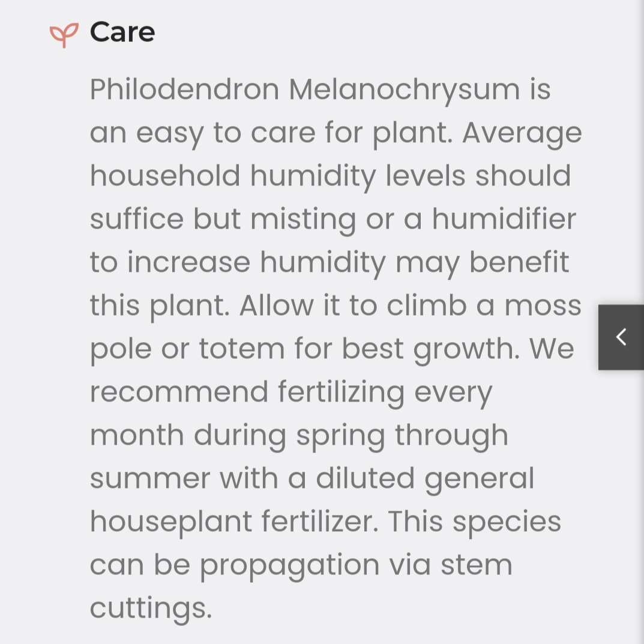Click the word Average in the text
644x644 pixels.
(522, 134)
